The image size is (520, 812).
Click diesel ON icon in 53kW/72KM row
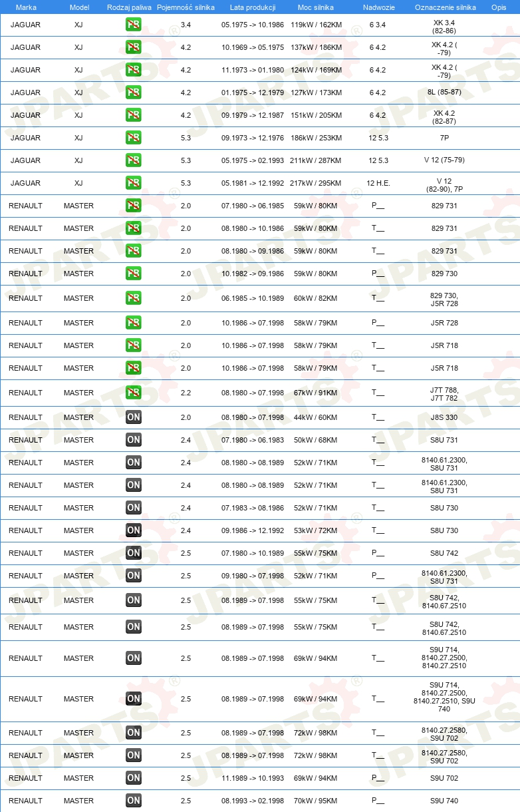pyautogui.click(x=134, y=530)
